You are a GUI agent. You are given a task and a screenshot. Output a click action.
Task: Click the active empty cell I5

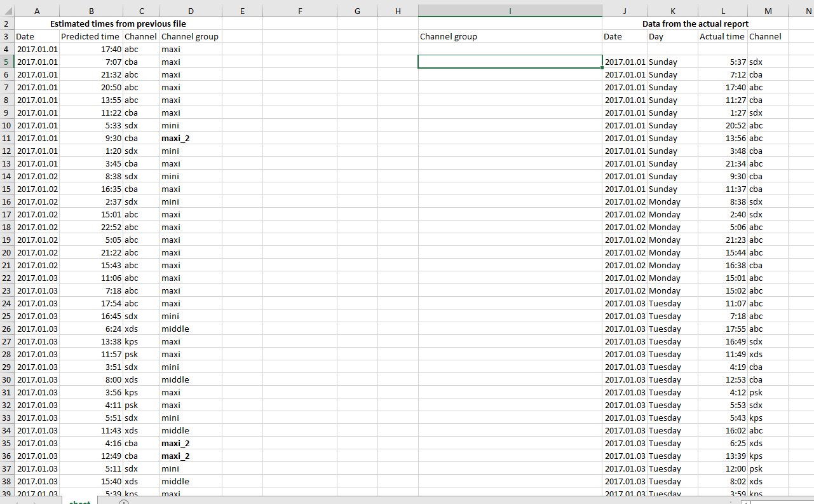pos(510,62)
